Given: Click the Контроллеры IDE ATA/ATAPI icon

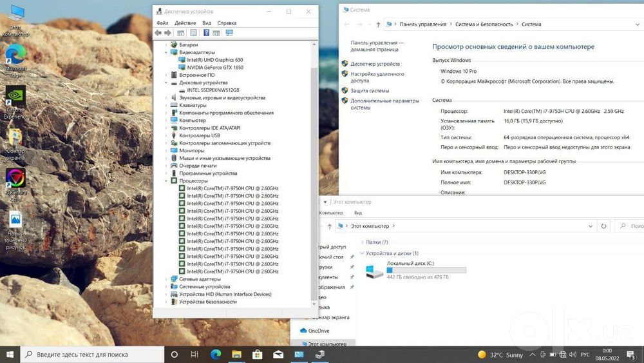Looking at the screenshot, I should click(174, 128).
